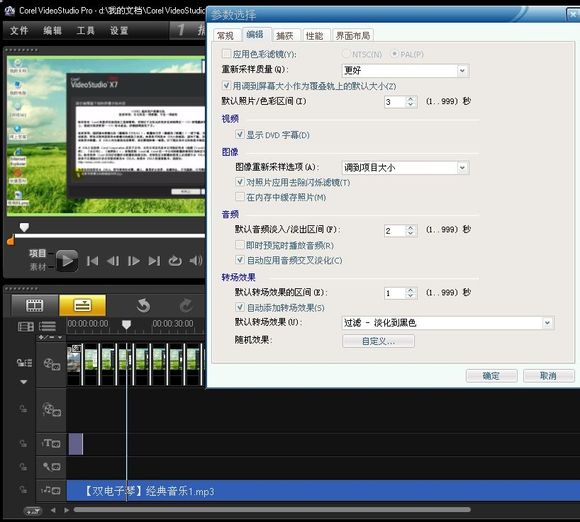
Task: Click the 默认照片/色彩区间 stepper arrows
Action: 410,102
